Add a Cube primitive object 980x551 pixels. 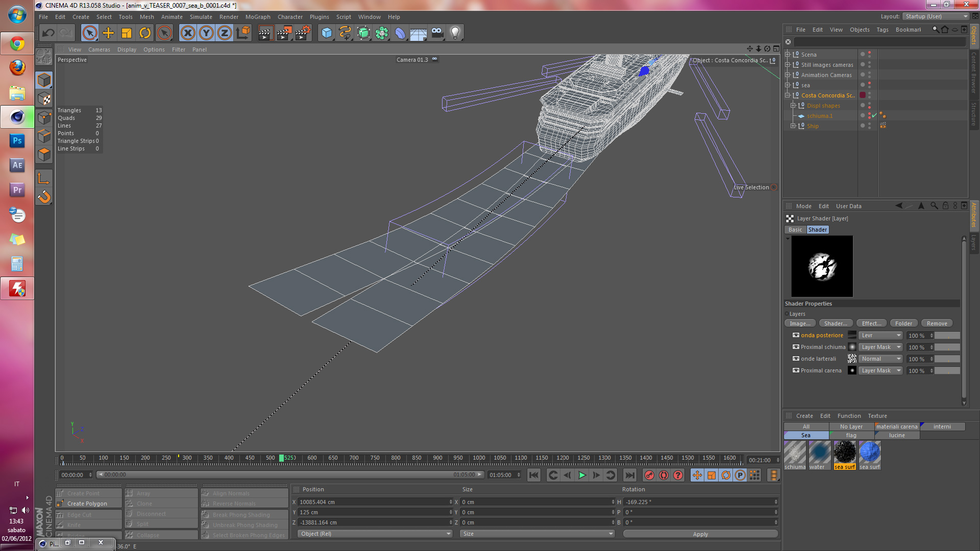coord(327,33)
